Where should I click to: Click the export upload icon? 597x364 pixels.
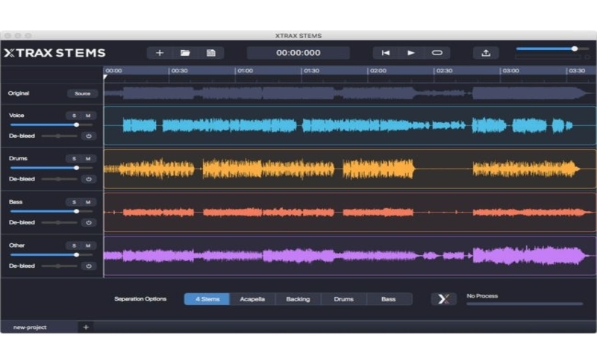(x=486, y=53)
